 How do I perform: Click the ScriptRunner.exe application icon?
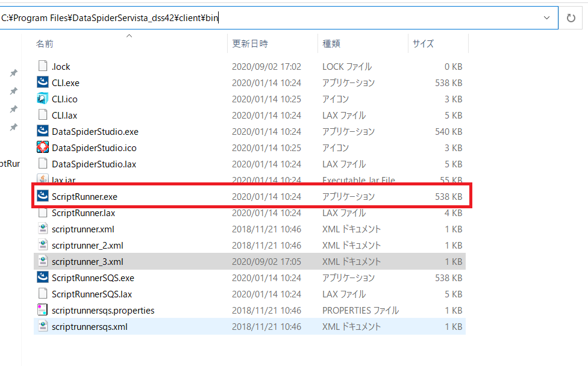[43, 196]
